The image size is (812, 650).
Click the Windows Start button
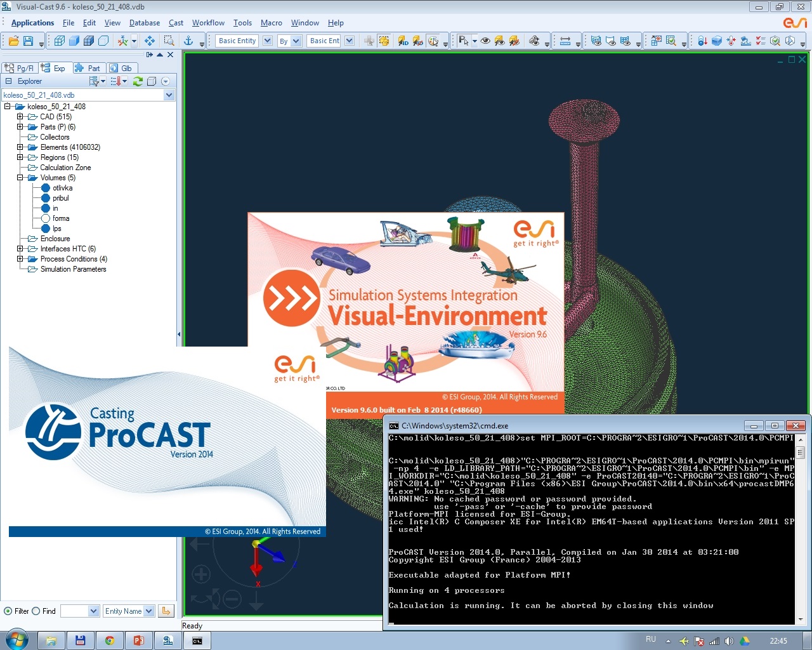[16, 640]
